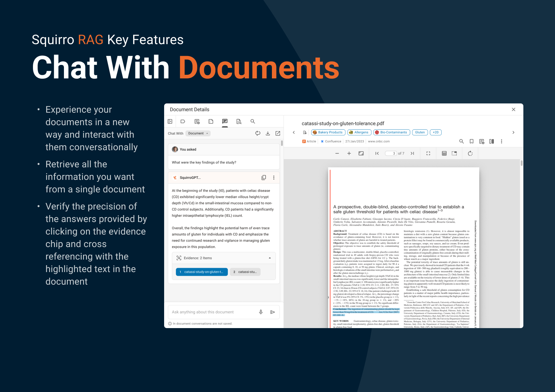Click the Article type label

click(309, 141)
